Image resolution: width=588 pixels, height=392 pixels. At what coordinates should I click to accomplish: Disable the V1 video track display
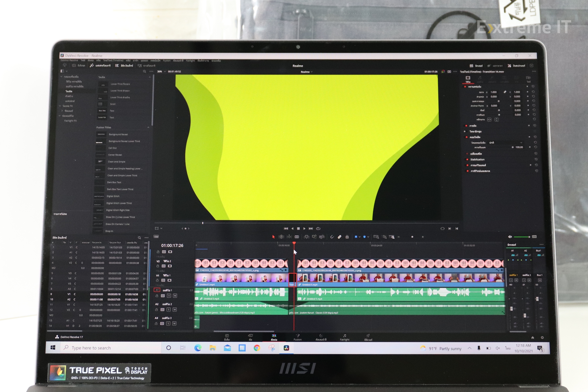click(169, 280)
